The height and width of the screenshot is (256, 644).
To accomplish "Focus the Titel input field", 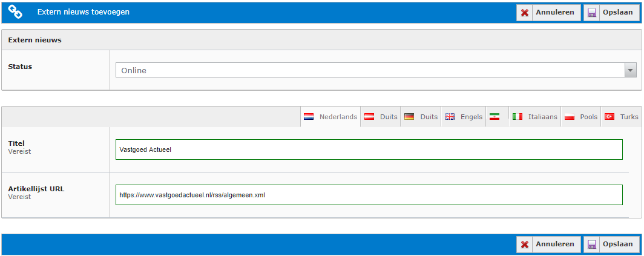I will [369, 149].
